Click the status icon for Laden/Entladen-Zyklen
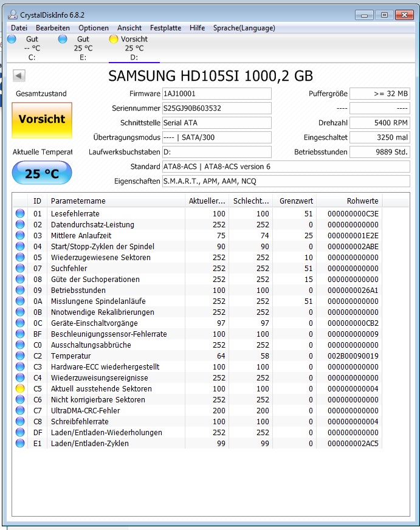The width and height of the screenshot is (420, 530). pyautogui.click(x=20, y=443)
